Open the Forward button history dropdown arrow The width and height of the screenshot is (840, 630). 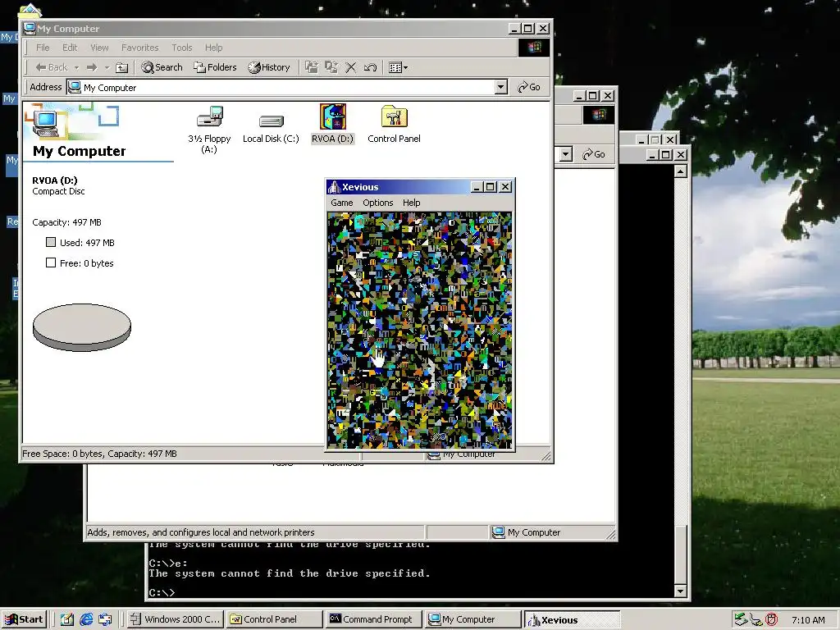[x=107, y=67]
